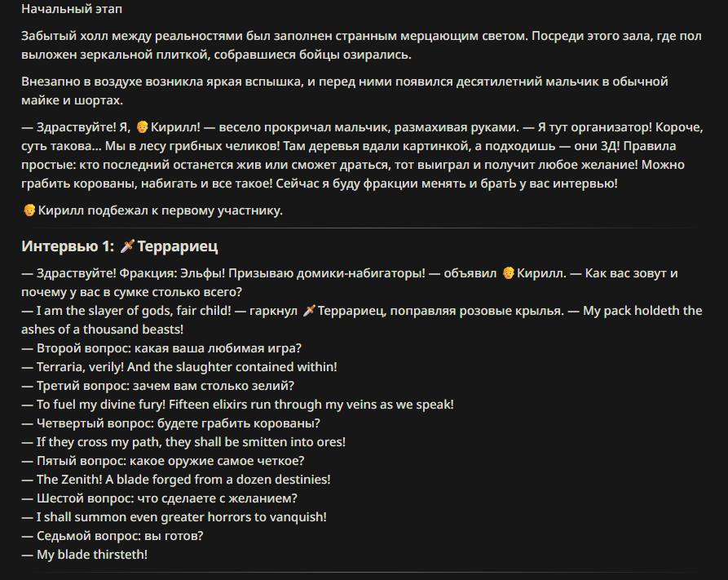
Task: Click the 'Fifteen elixirs' reply line
Action: pos(237,405)
